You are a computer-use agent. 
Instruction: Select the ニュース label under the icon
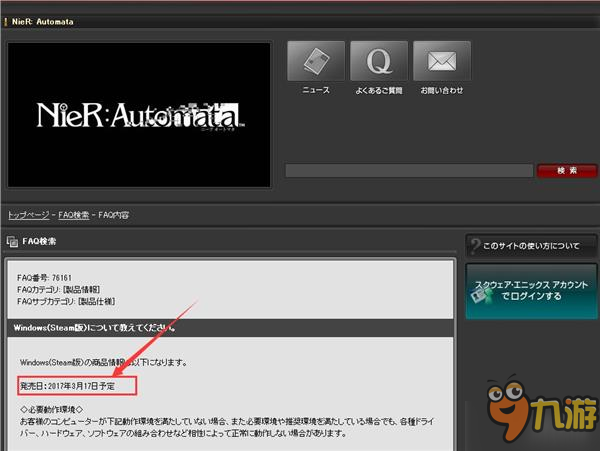point(316,90)
